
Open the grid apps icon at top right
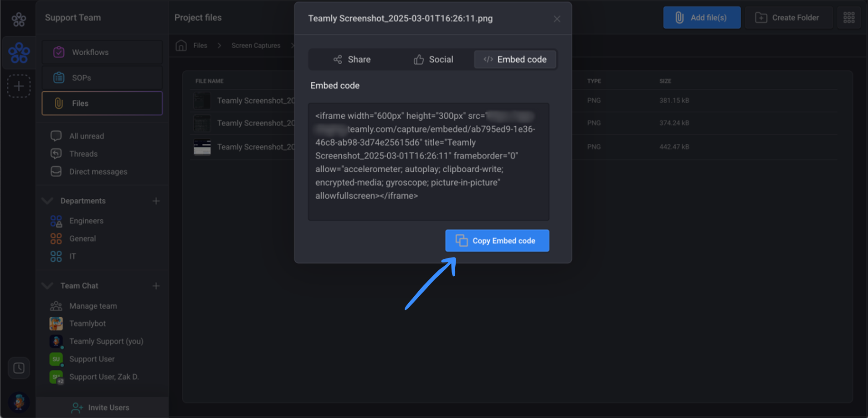pos(849,18)
